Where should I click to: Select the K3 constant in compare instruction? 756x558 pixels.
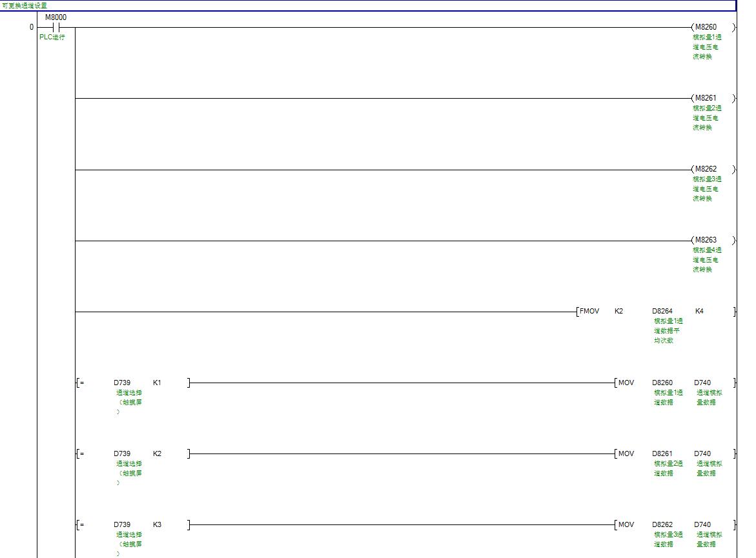(157, 524)
